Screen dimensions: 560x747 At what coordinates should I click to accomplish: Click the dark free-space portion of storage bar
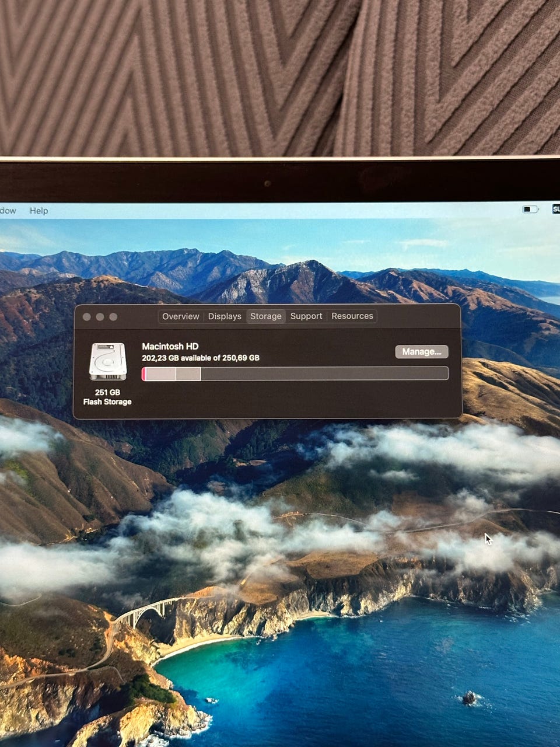point(324,374)
